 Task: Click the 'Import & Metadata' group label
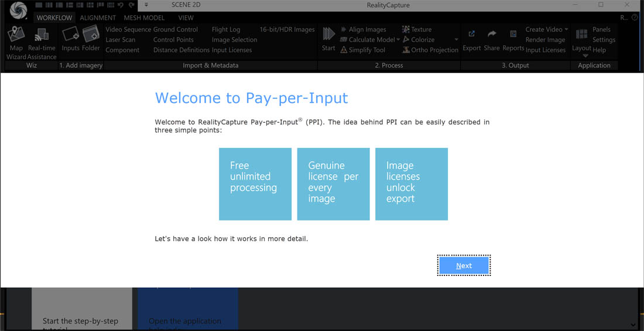point(211,65)
